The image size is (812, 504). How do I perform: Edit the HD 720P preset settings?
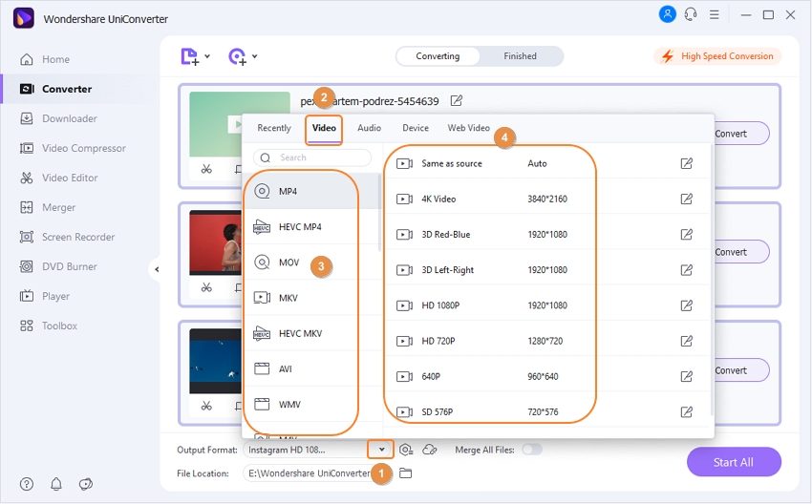coord(686,341)
